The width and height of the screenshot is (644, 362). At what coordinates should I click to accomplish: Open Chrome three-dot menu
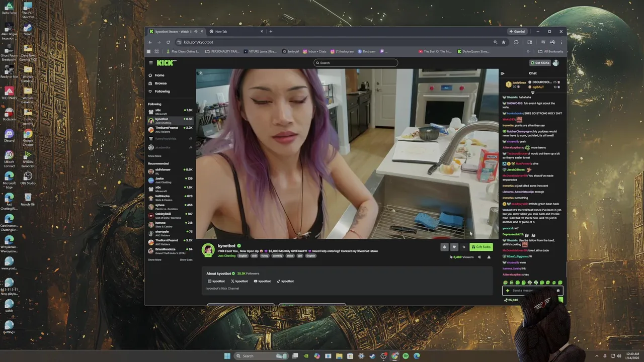[561, 42]
